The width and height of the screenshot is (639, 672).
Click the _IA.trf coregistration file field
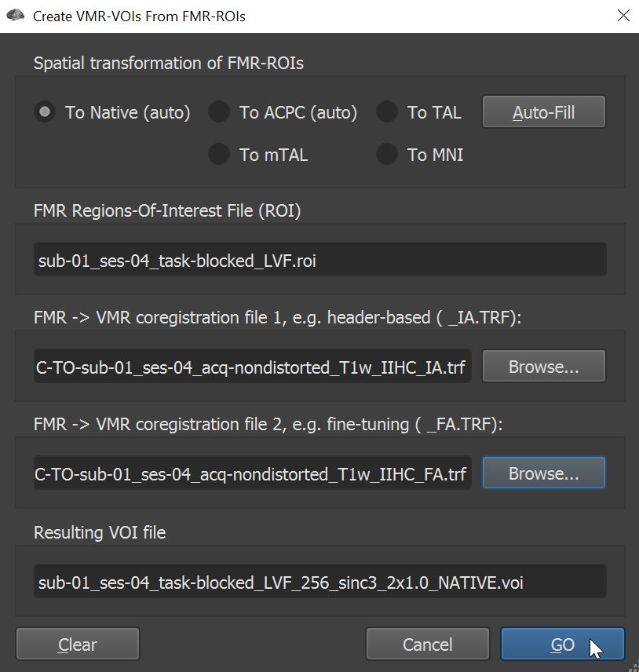(x=253, y=367)
